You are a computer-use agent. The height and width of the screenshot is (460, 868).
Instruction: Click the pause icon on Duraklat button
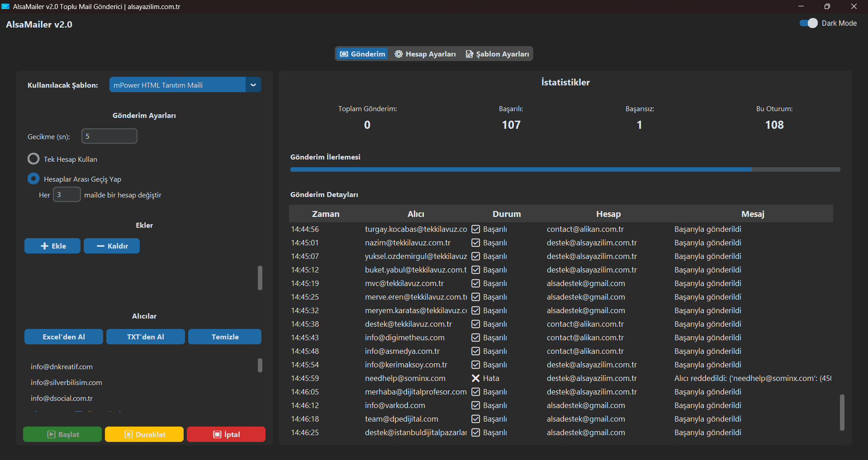tap(128, 434)
